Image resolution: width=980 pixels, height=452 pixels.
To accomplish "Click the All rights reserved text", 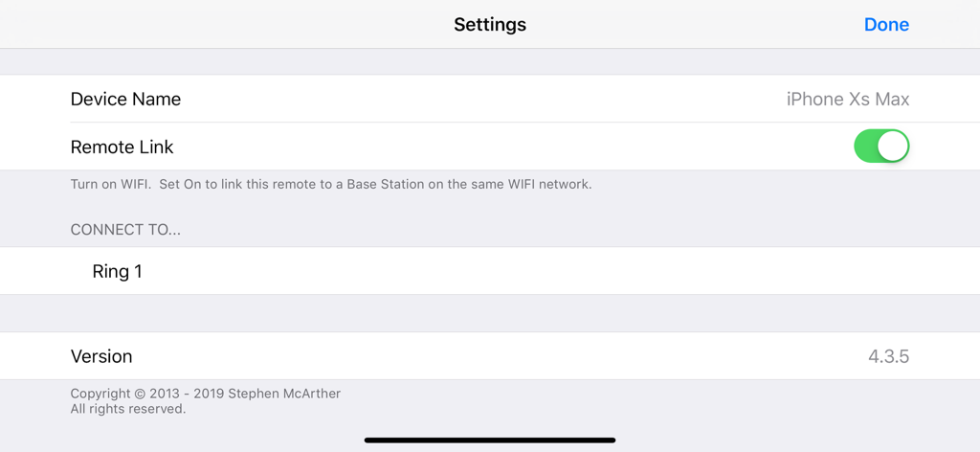I will coord(128,409).
